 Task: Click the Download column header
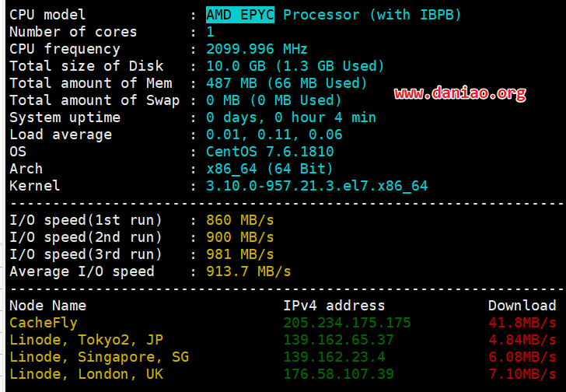coord(522,306)
